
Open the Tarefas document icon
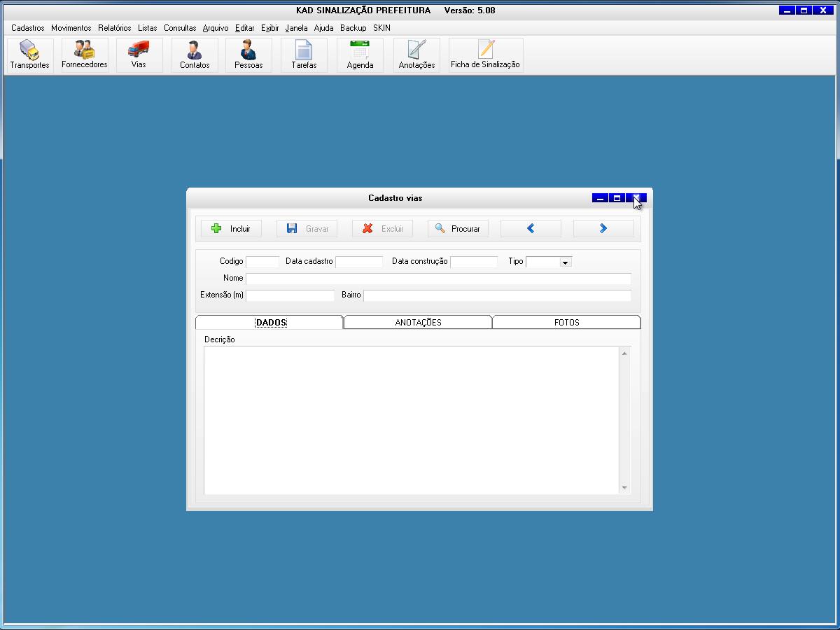pyautogui.click(x=304, y=55)
